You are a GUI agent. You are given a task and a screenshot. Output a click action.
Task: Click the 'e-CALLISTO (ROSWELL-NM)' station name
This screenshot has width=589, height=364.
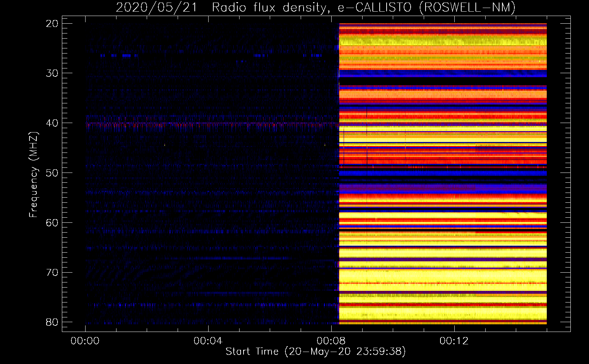coord(427,8)
